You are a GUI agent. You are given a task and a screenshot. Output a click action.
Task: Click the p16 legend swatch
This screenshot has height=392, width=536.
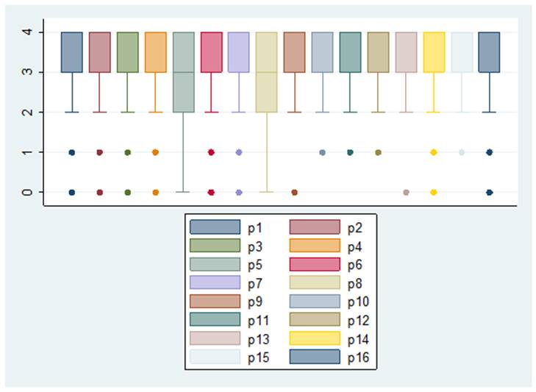click(x=315, y=357)
